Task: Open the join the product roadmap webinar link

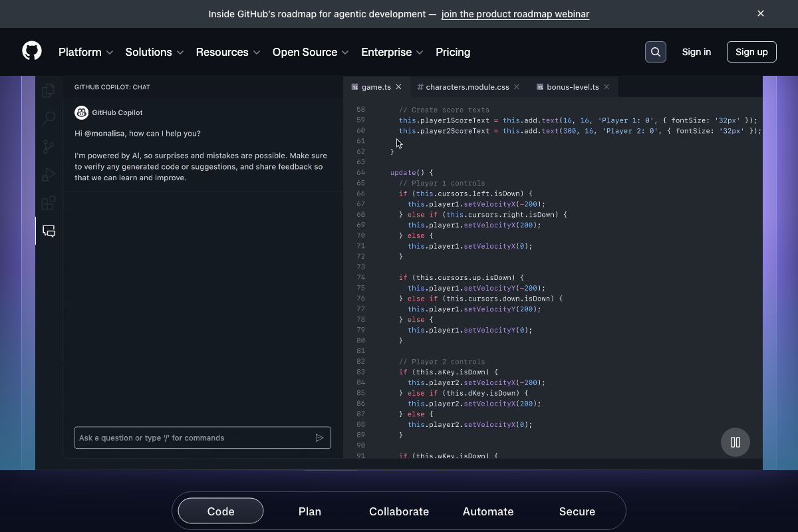Action: point(515,14)
